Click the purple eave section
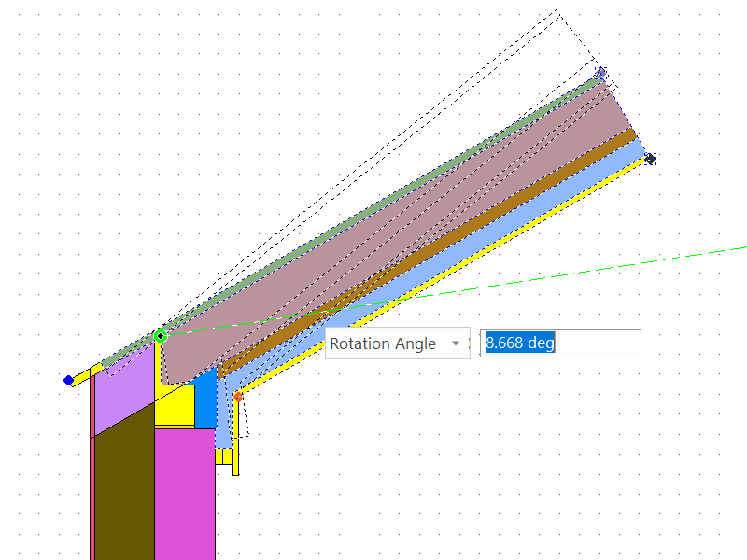The height and width of the screenshot is (560, 747). click(x=125, y=386)
